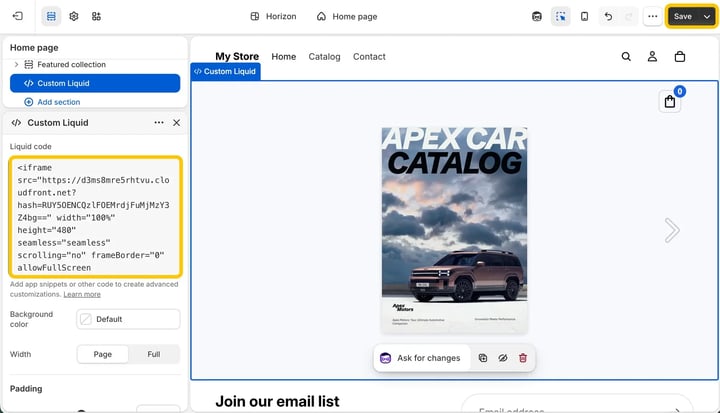Duplicate the section from the floating toolbar

click(x=483, y=358)
